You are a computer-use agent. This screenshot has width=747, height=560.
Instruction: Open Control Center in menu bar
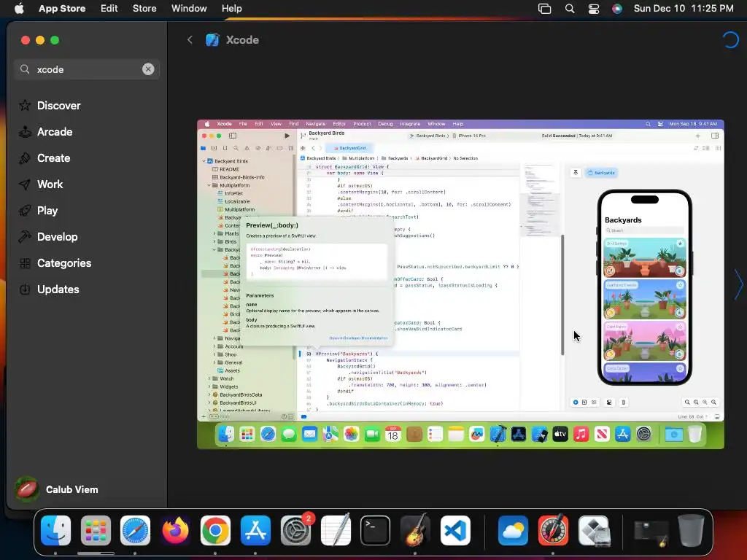coord(594,8)
